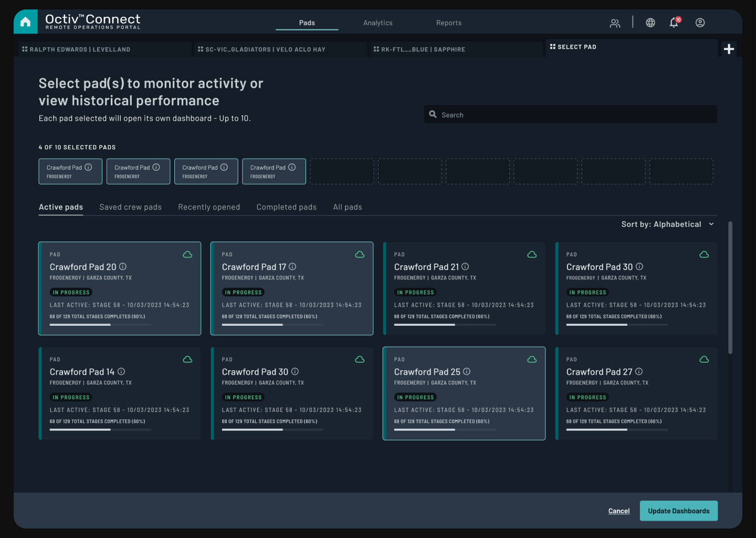
Task: Click the Cancel link
Action: pos(618,510)
